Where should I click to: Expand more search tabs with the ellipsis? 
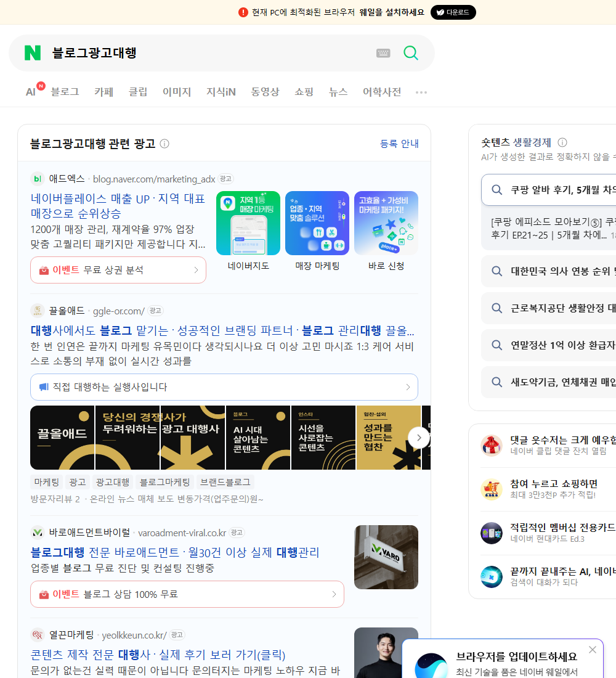pyautogui.click(x=421, y=92)
